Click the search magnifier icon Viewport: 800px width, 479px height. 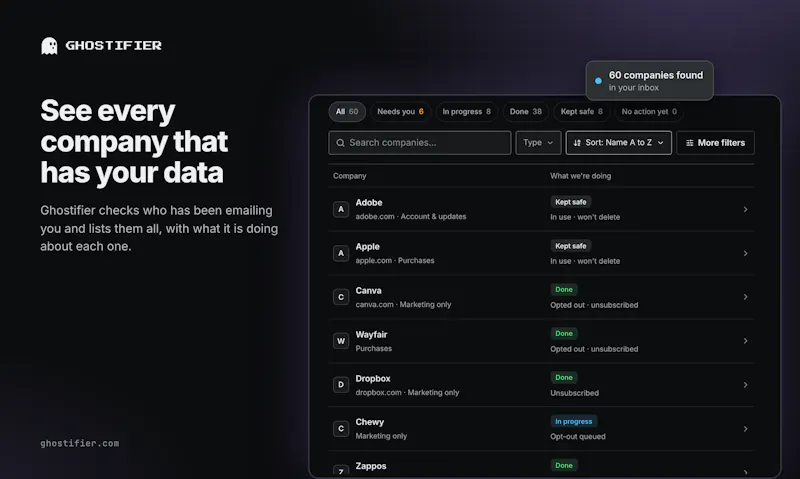[x=340, y=143]
